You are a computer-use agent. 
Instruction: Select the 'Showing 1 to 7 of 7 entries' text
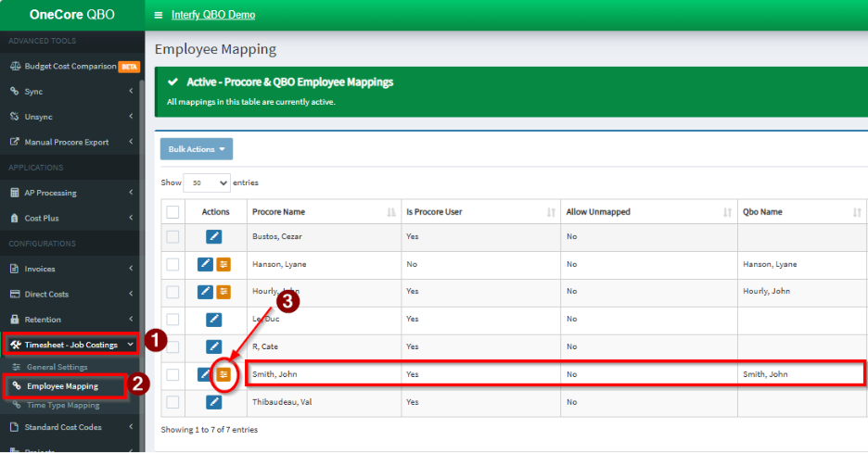click(210, 430)
